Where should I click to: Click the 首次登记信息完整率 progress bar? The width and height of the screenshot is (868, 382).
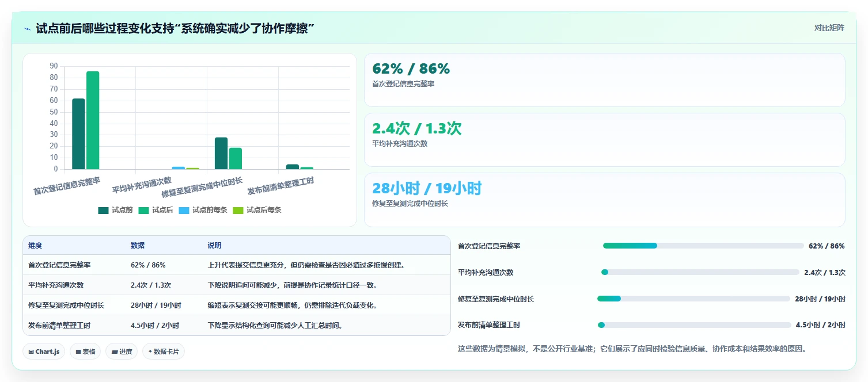(703, 246)
